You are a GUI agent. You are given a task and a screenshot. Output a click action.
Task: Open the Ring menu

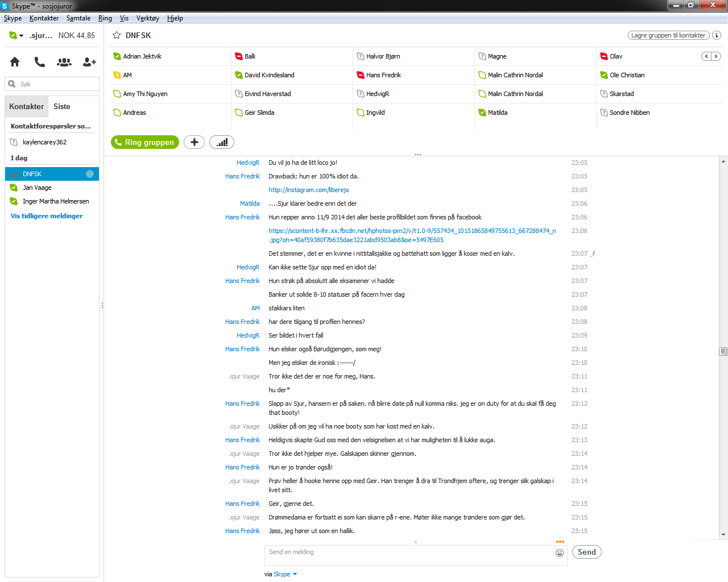point(105,18)
